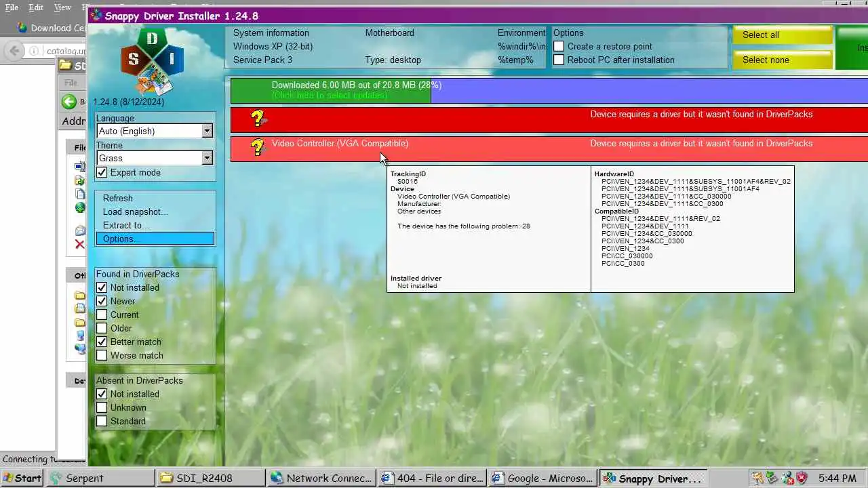Click Refresh in the sidebar menu

[155, 198]
